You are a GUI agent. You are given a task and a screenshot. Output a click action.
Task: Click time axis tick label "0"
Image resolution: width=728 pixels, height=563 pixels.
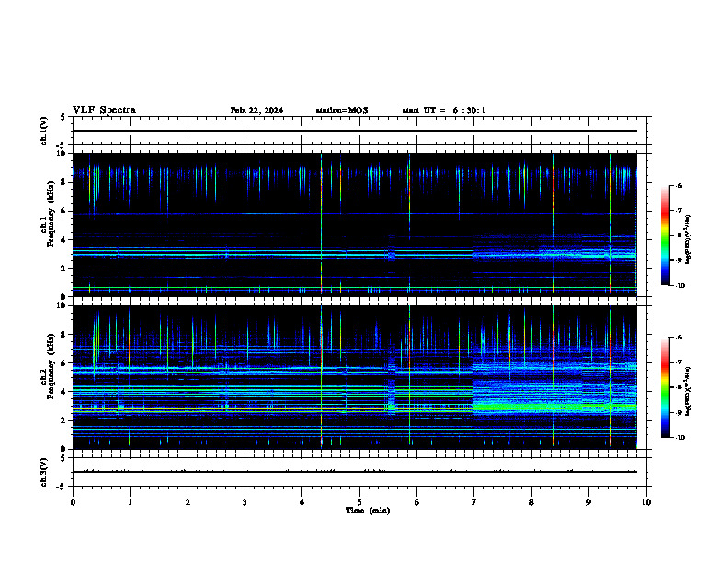[73, 502]
